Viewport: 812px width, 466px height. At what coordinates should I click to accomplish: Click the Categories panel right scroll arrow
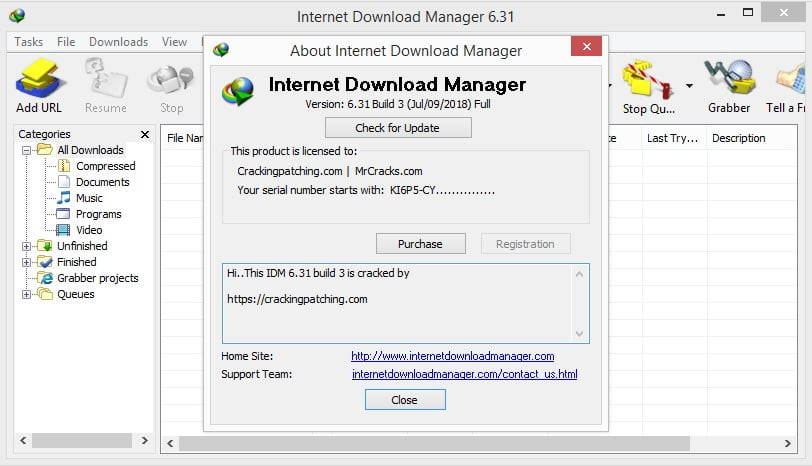pos(144,441)
